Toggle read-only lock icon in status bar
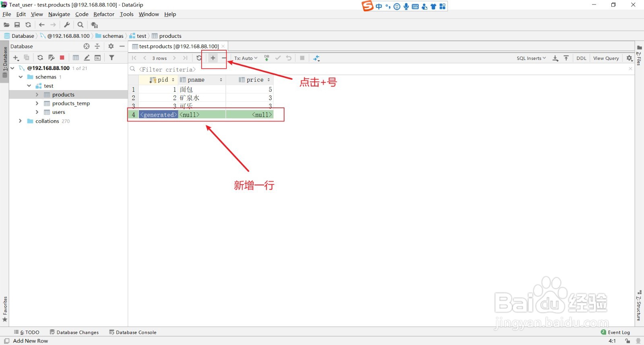The width and height of the screenshot is (644, 345). [627, 341]
